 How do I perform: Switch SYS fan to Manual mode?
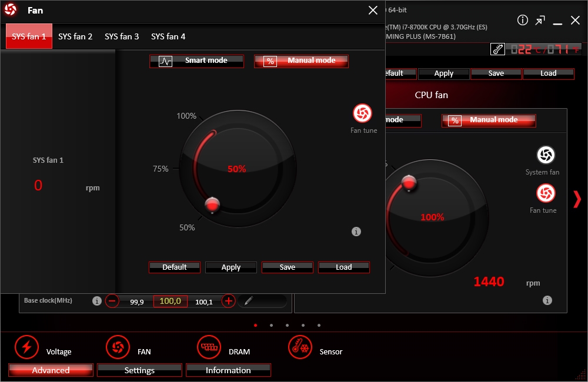301,61
